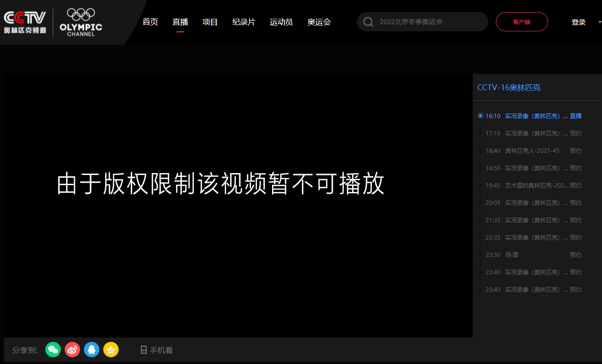Click the 登录 login link

tap(578, 22)
